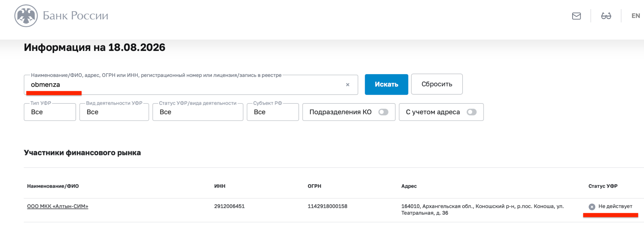Viewport: 644px width, 244px height.
Task: Open the 'ООО МКК «Алтын-СИМ»' link
Action: [x=58, y=206]
